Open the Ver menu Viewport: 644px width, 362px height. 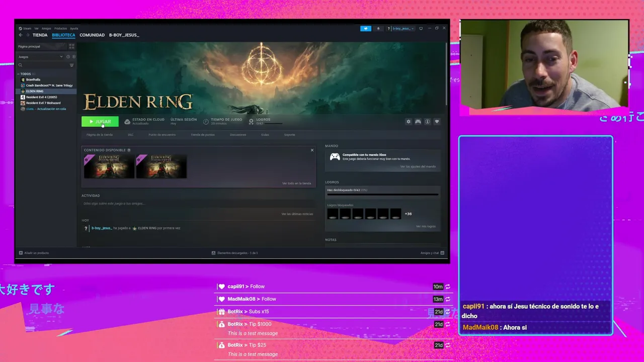point(36,28)
